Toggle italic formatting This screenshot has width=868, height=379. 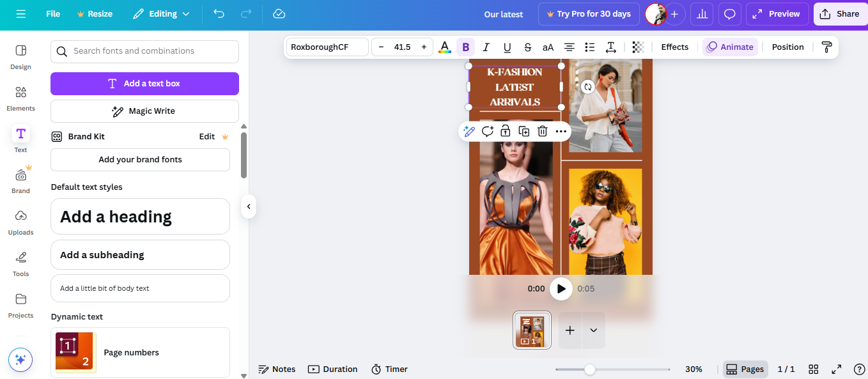(x=486, y=47)
